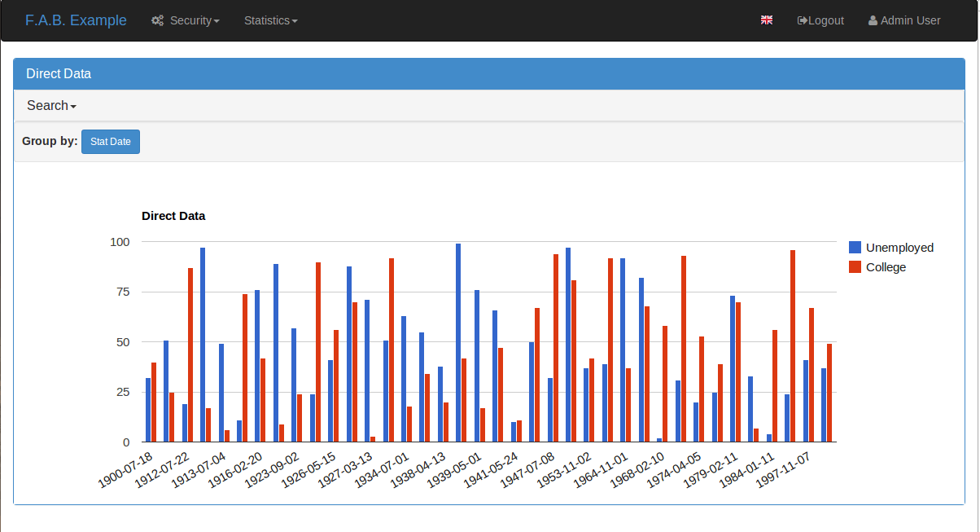Click the Logout link

click(820, 20)
